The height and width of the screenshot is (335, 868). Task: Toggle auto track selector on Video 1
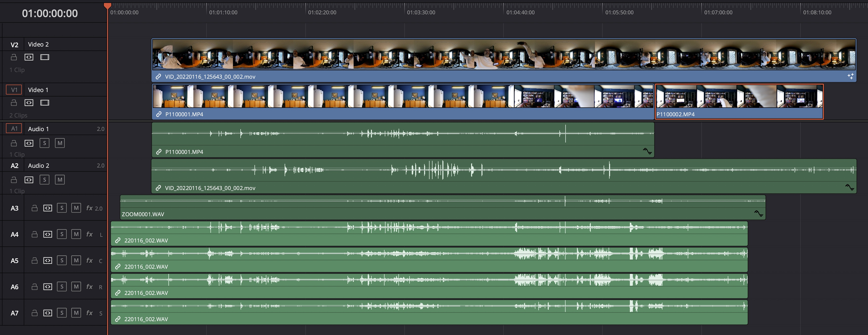coord(29,103)
